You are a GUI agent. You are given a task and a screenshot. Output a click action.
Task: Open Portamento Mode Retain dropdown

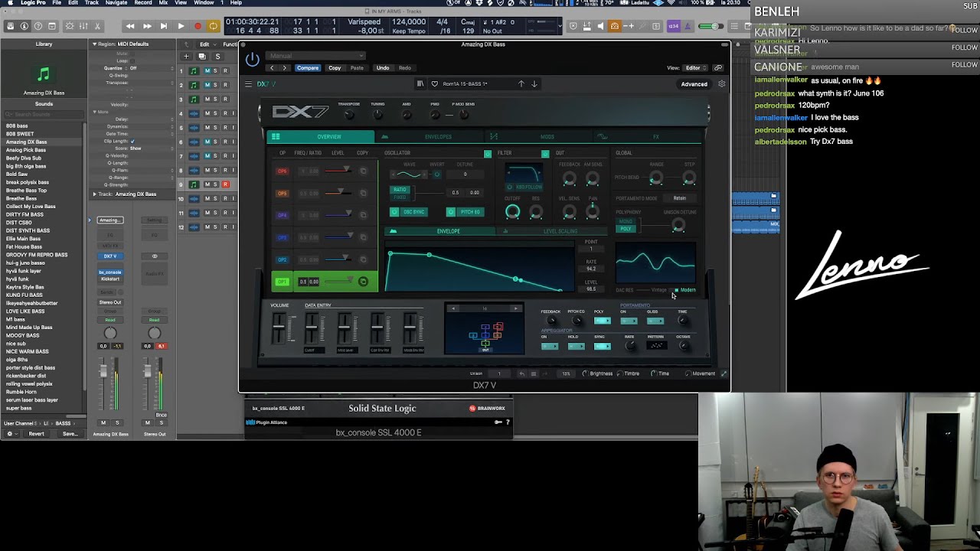[x=679, y=198]
